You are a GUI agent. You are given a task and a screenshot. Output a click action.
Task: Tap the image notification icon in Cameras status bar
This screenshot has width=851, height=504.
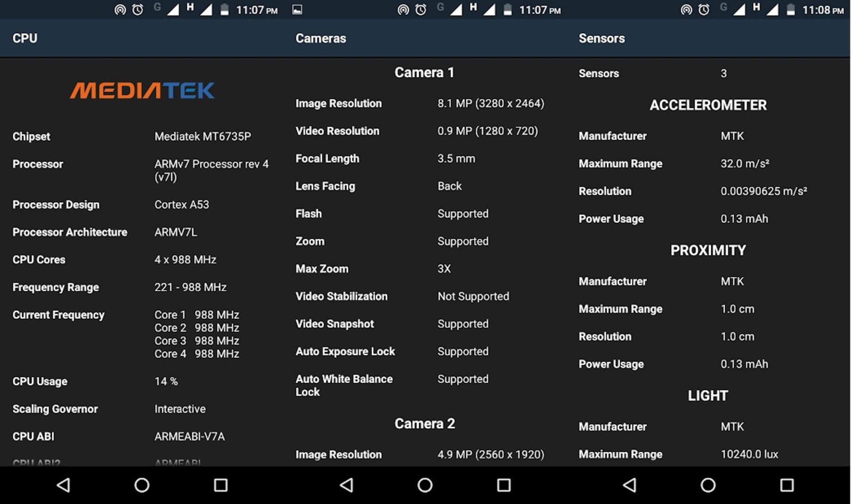tap(297, 9)
